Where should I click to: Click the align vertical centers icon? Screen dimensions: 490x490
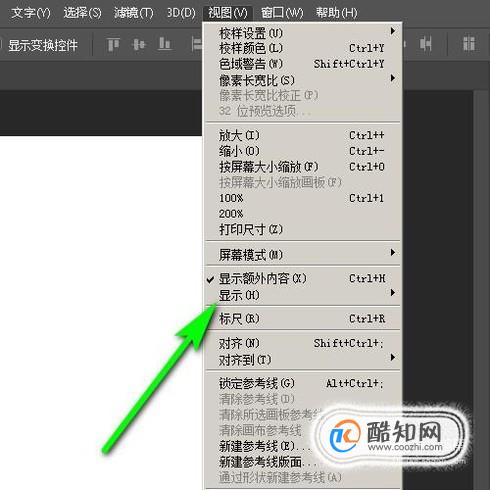139,44
